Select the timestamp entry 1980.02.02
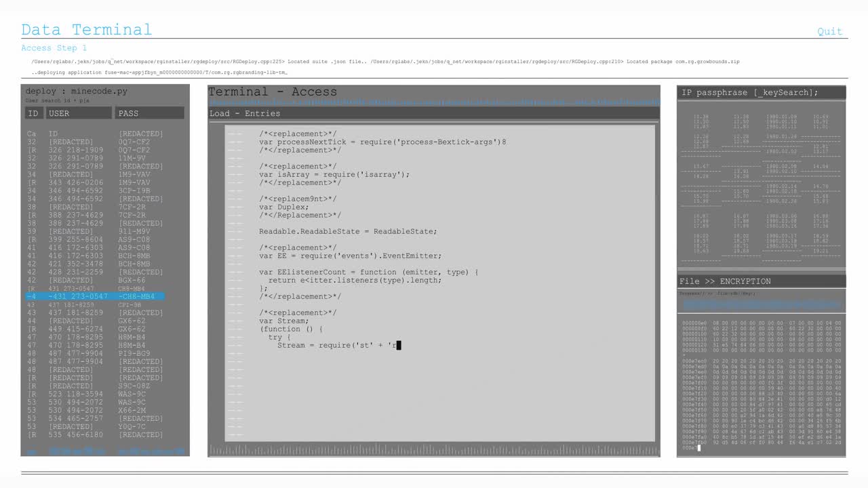The image size is (868, 488). pyautogui.click(x=781, y=152)
